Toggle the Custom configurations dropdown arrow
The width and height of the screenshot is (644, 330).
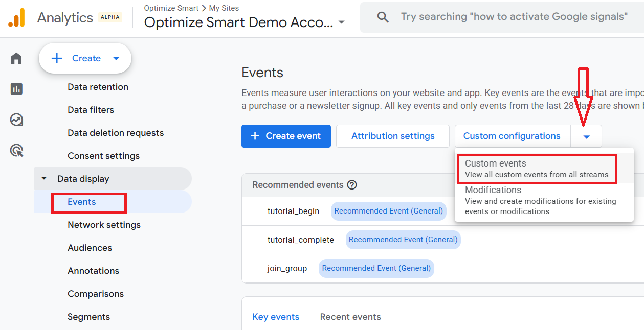click(x=586, y=136)
